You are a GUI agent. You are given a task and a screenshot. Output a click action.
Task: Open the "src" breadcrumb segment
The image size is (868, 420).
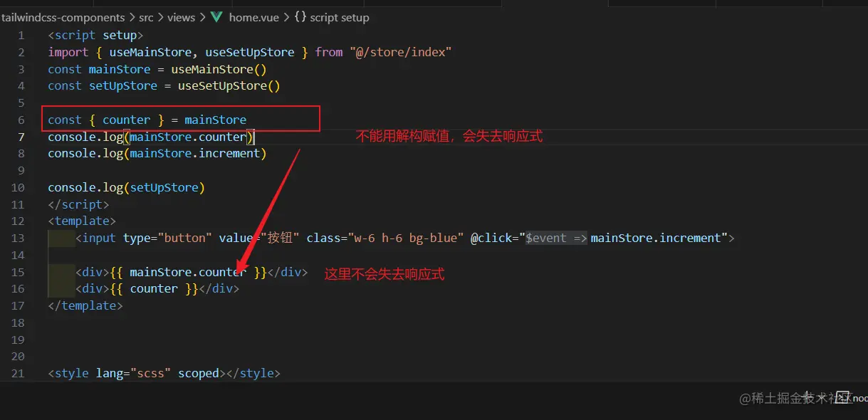(x=146, y=17)
